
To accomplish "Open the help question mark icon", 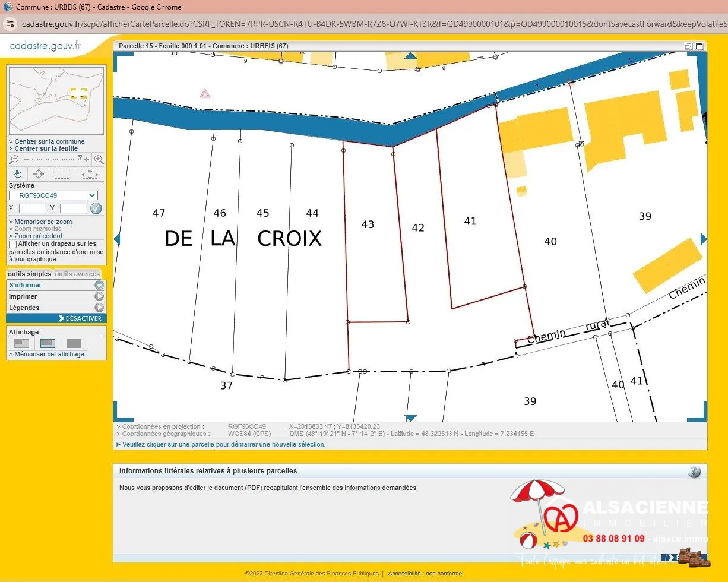I will click(x=694, y=472).
